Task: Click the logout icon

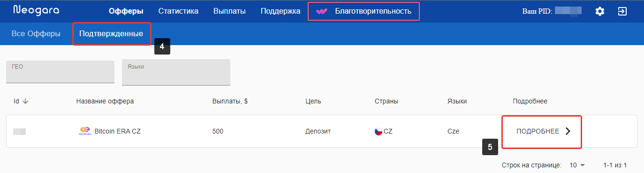Action: [x=622, y=11]
